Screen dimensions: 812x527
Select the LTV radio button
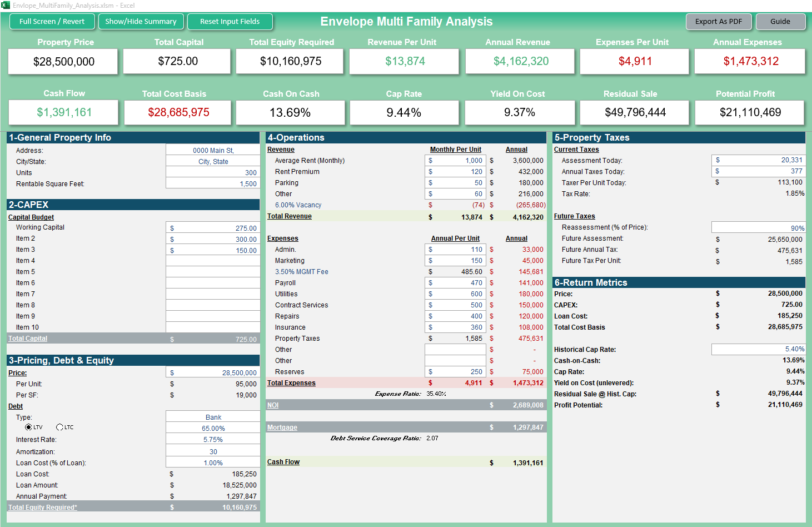pyautogui.click(x=29, y=427)
